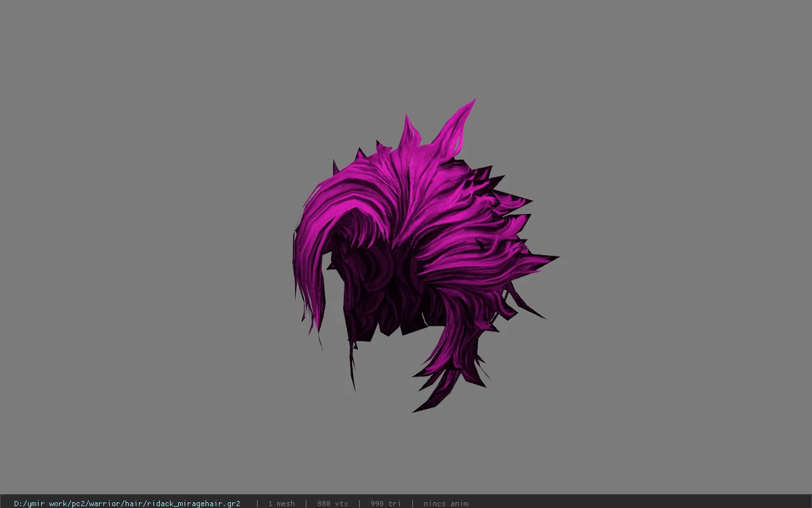Click the '1 mesh' status entry
The width and height of the screenshot is (812, 508).
pyautogui.click(x=281, y=504)
